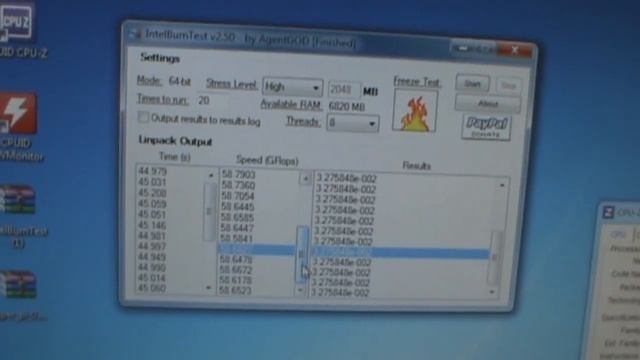Click the Freeze Test label

[417, 82]
